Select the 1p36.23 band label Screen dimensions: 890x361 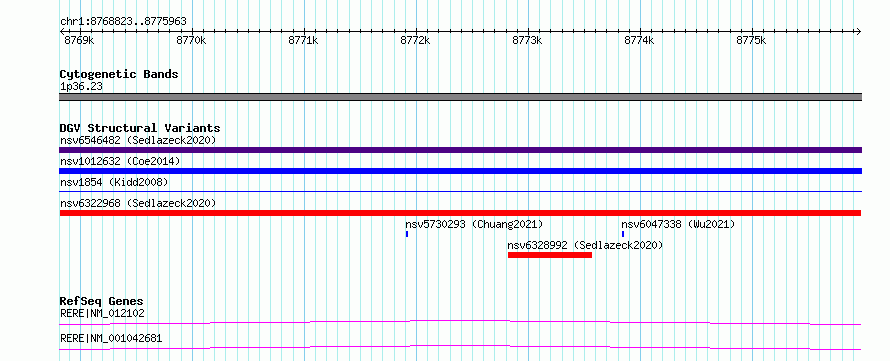point(81,87)
